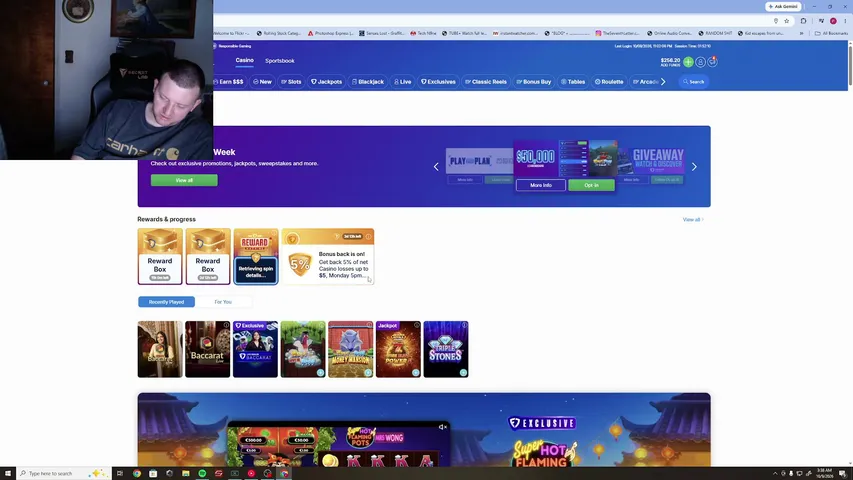The height and width of the screenshot is (480, 853).
Task: Open the All Bookmarks folder
Action: [x=831, y=33]
